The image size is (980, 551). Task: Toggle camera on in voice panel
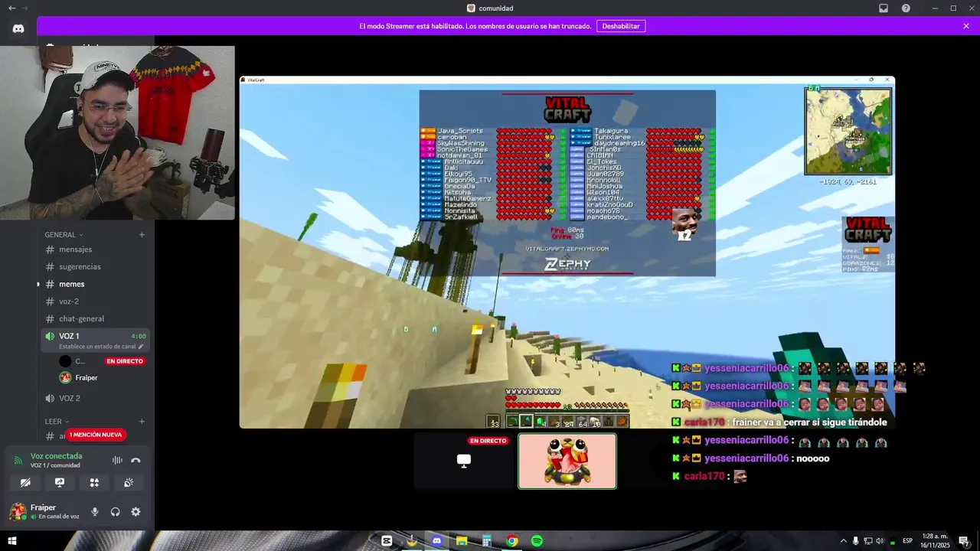point(25,483)
